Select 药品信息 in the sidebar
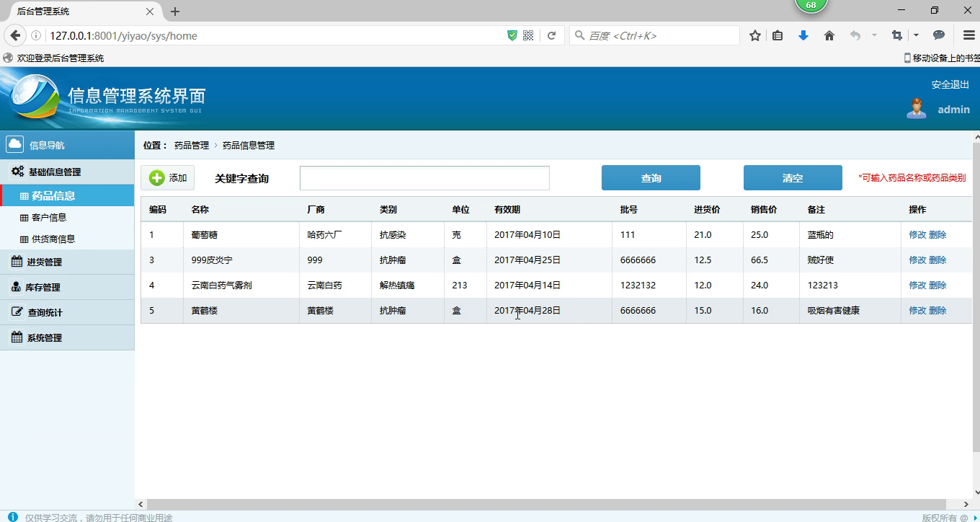The image size is (980, 522). (67, 195)
